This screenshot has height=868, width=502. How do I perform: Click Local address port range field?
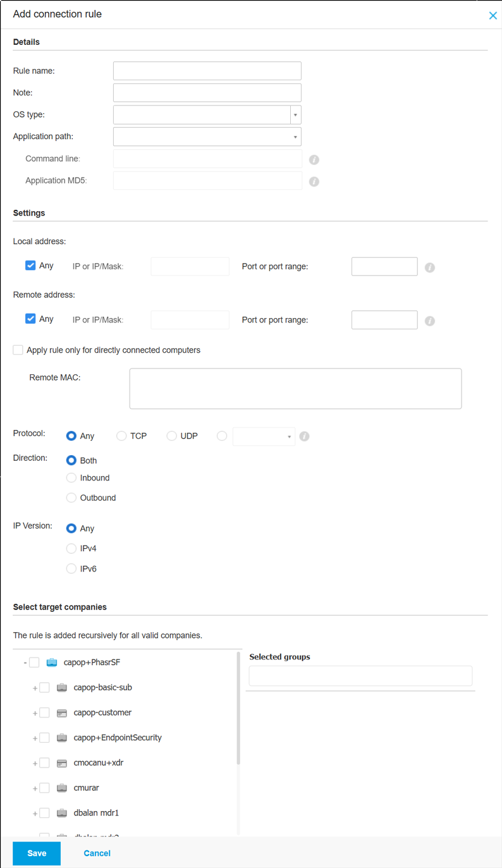click(384, 266)
